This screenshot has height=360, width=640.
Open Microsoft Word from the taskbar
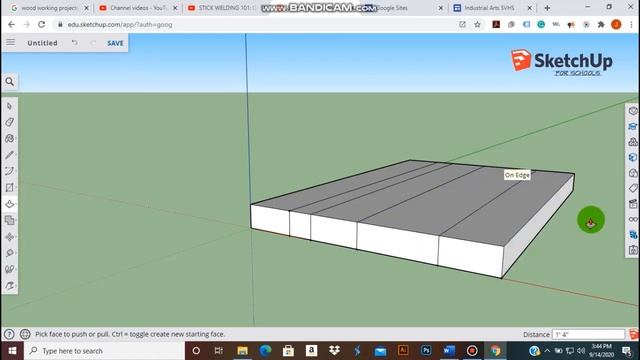449,351
